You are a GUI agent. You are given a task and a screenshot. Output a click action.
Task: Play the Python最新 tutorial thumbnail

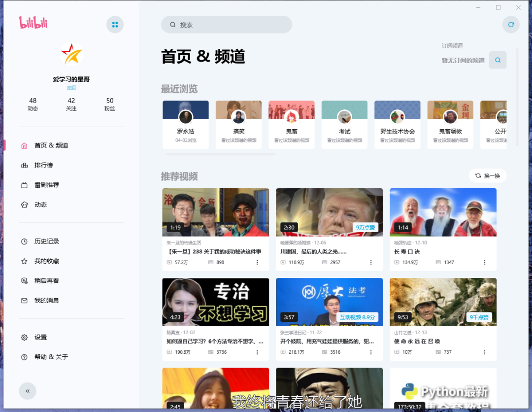443,388
